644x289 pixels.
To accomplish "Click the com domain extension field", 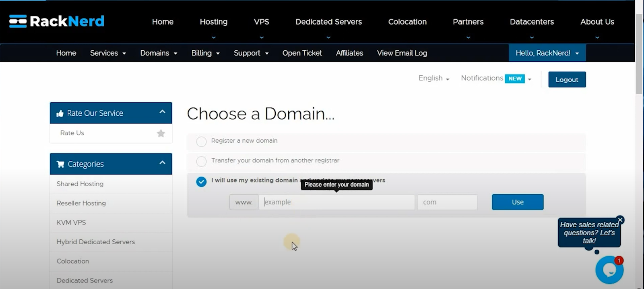I will coord(447,202).
